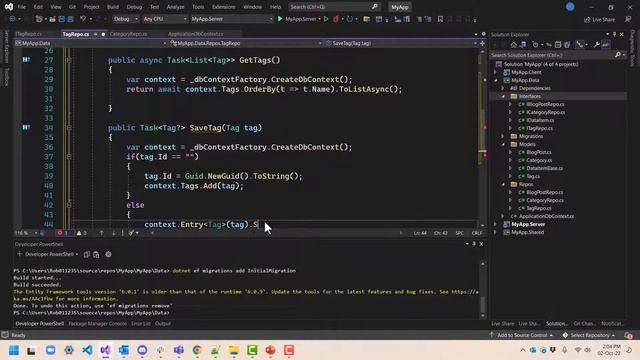Click the Developer PowerShell terminal scrollbar
This screenshot has height=360, width=640.
click(x=483, y=290)
